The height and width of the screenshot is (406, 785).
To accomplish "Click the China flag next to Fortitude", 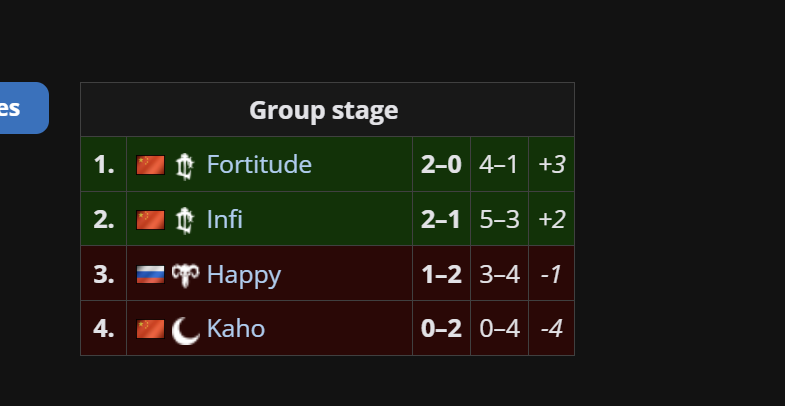I will (x=150, y=165).
